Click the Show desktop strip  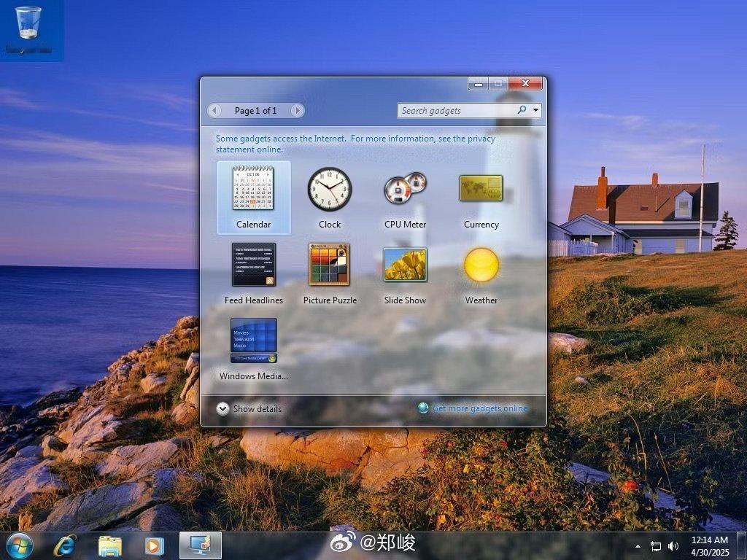click(x=742, y=546)
